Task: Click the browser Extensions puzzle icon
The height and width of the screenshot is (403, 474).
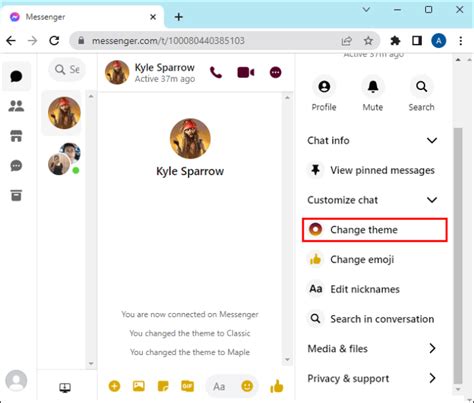Action: (395, 41)
